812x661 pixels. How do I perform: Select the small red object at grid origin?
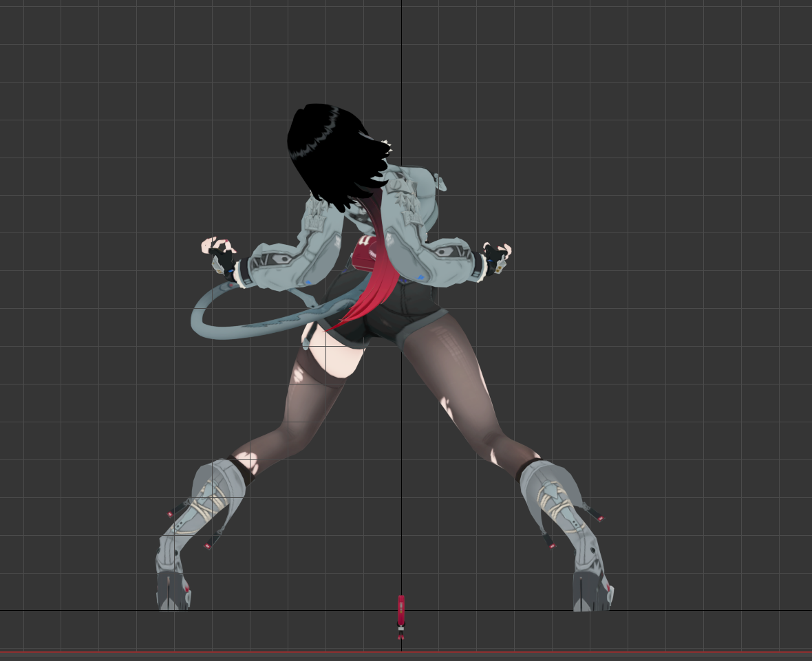click(x=401, y=610)
